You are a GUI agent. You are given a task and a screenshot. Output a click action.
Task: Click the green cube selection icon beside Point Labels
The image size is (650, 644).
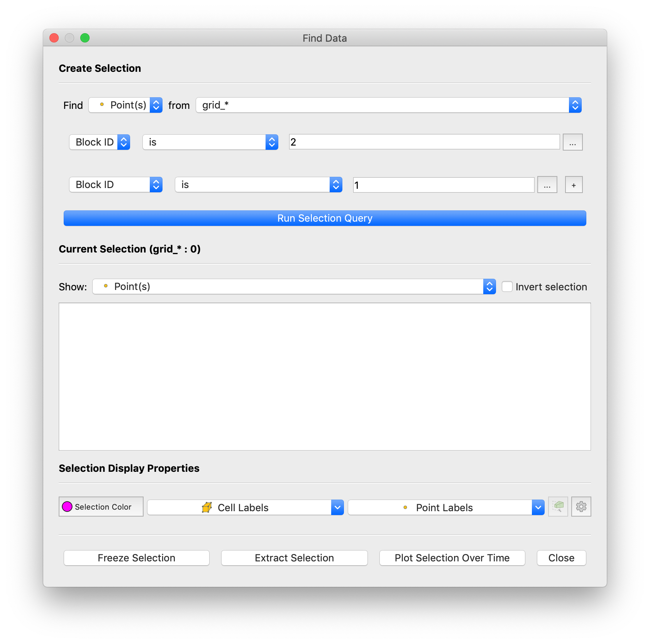[x=558, y=507]
